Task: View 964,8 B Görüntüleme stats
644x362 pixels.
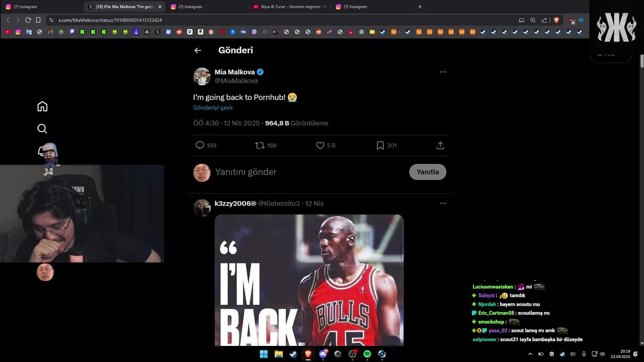Action: (x=297, y=123)
